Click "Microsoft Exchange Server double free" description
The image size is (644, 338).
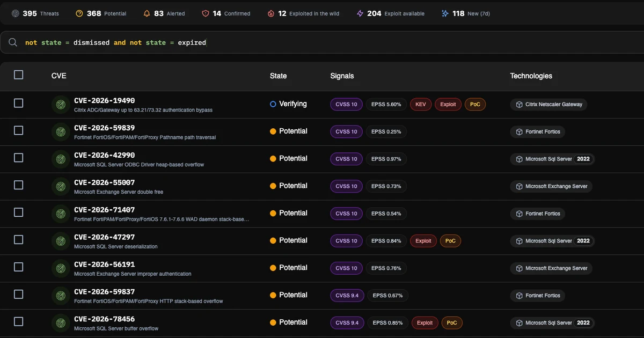tap(119, 192)
